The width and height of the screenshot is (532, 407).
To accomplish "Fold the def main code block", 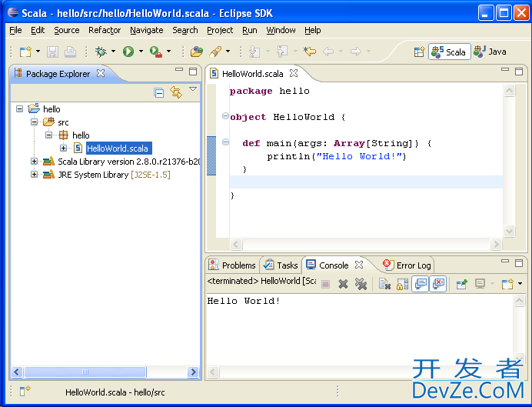I will (x=225, y=142).
